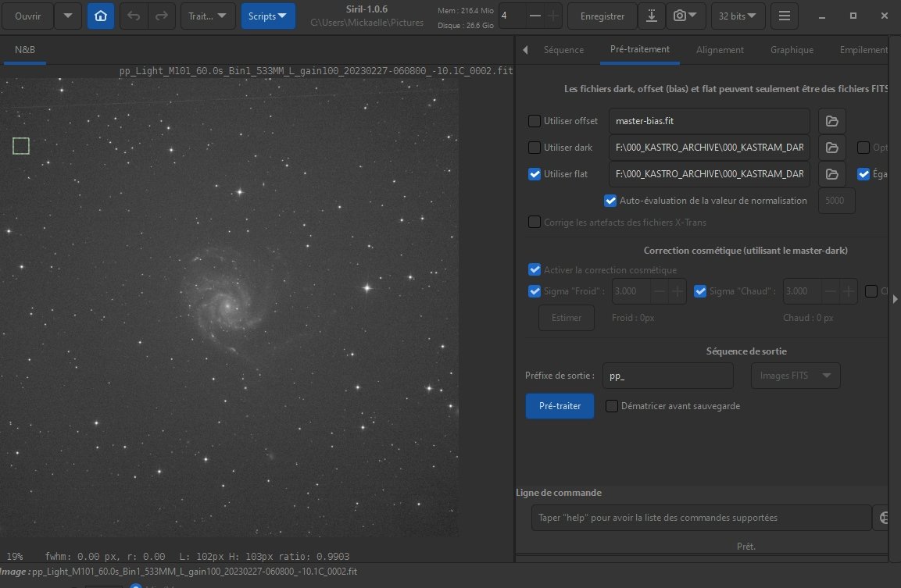Image resolution: width=901 pixels, height=588 pixels.
Task: Click the command line input field
Action: click(701, 518)
